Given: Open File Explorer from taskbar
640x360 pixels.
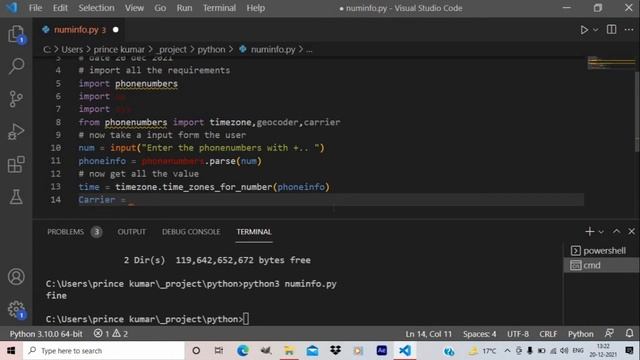Looking at the screenshot, I should [289, 351].
